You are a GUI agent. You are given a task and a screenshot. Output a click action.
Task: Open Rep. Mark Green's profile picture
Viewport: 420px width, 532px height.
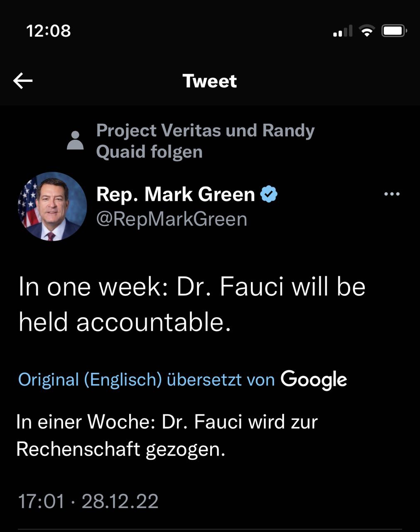point(52,206)
